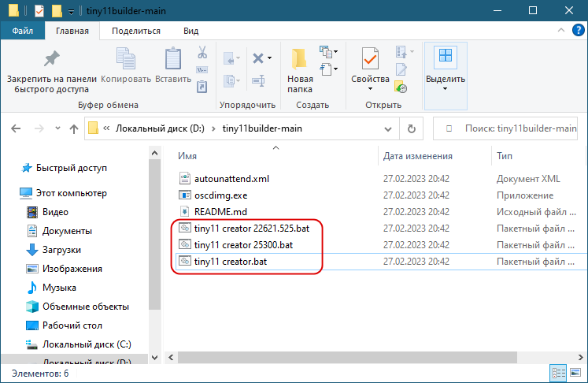Image resolution: width=588 pixels, height=383 pixels.
Task: Switch to details view icon in status bar
Action: (x=558, y=374)
